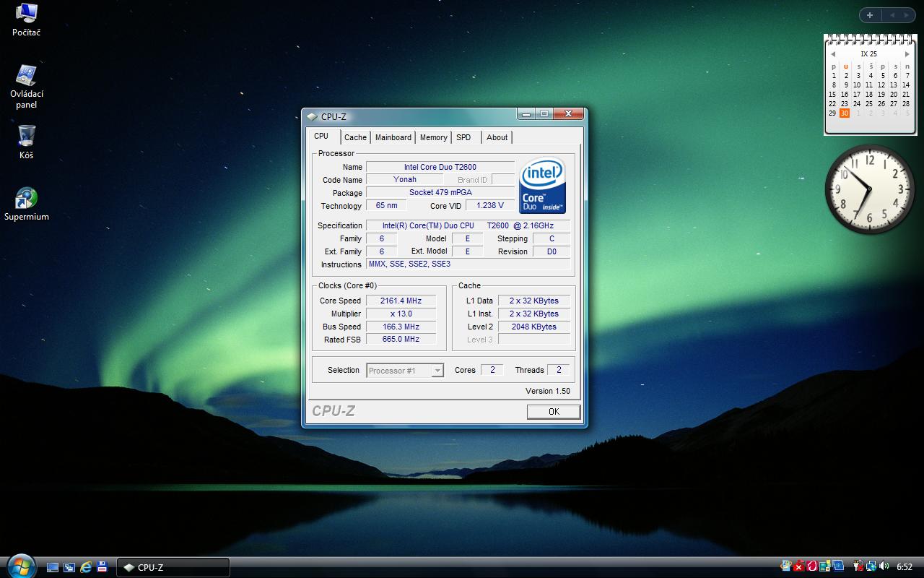924x578 pixels.
Task: Open the About tab
Action: pyautogui.click(x=497, y=137)
